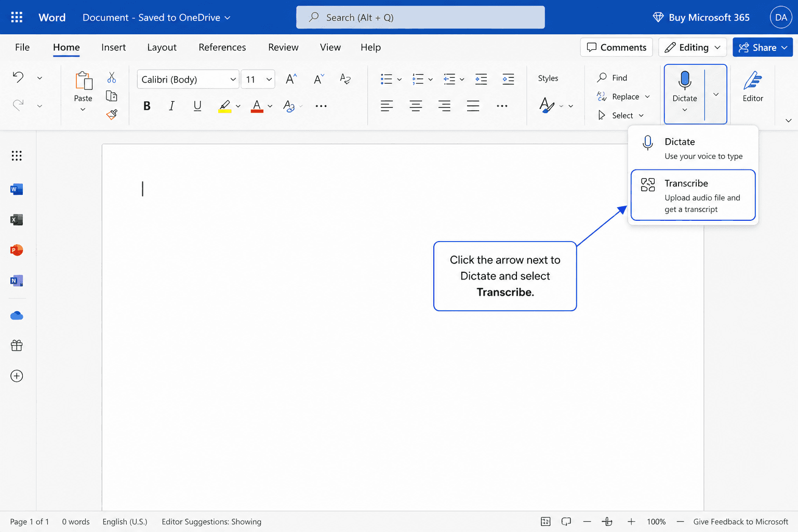798x532 pixels.
Task: Toggle align left for the paragraph
Action: 387,106
